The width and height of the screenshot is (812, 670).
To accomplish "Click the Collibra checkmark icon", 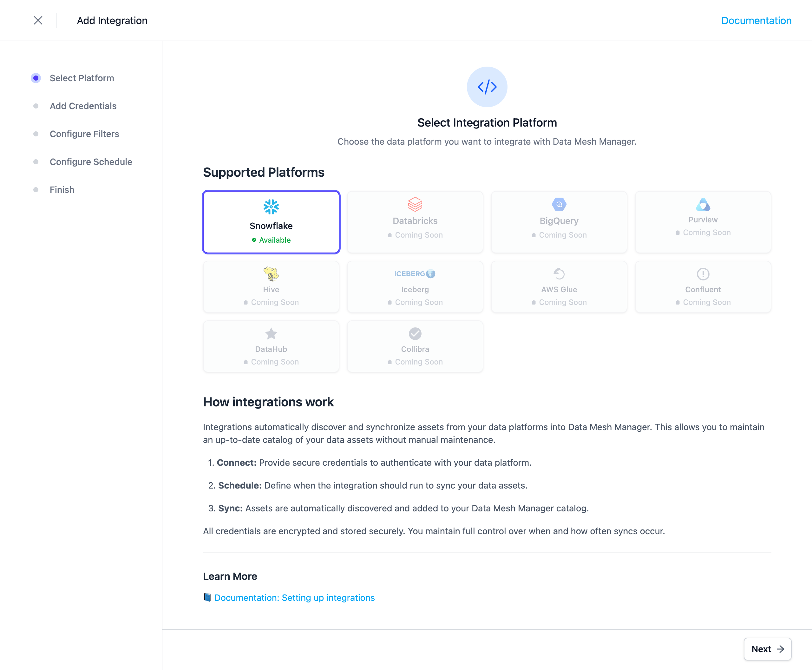I will pos(415,333).
